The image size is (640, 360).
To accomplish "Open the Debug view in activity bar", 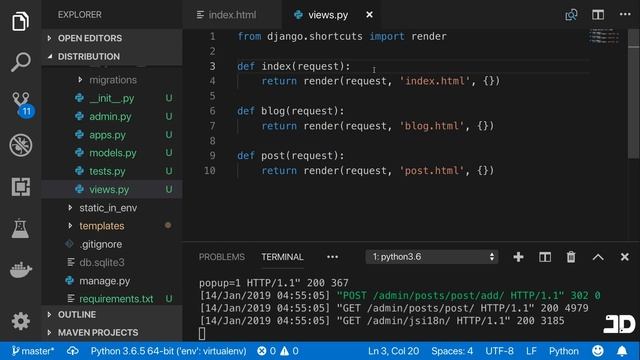I will (20, 145).
